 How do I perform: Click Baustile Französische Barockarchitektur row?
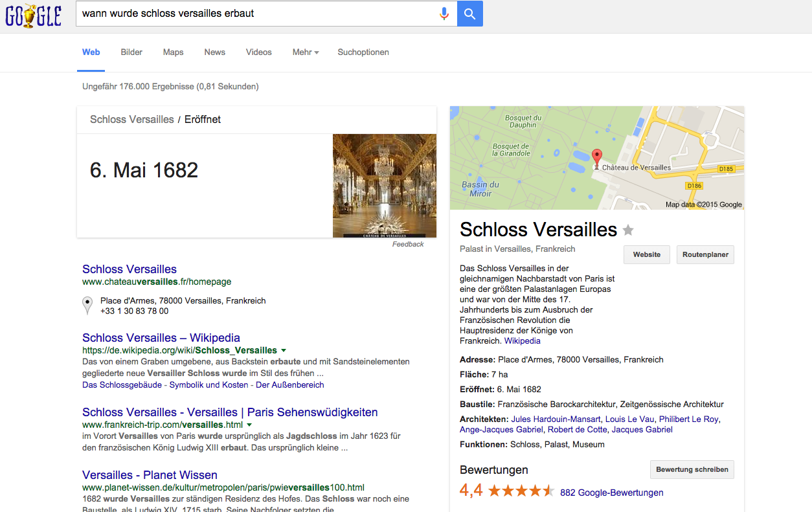(592, 405)
